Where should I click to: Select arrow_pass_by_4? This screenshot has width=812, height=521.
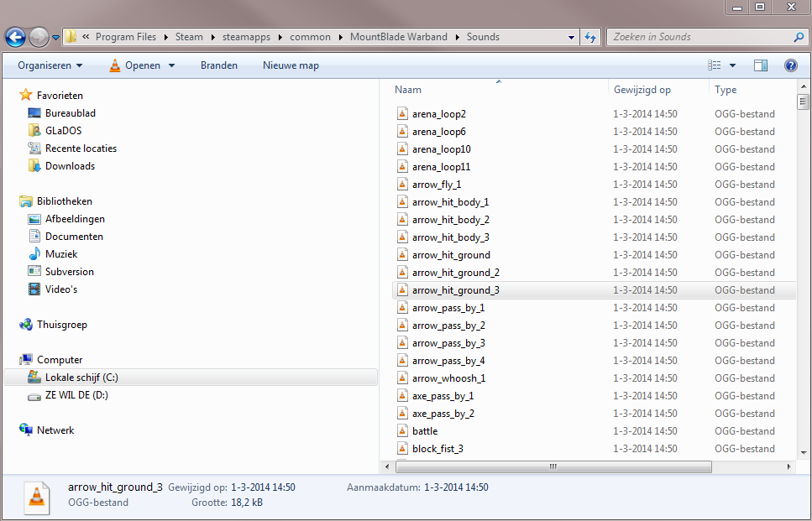(x=448, y=361)
